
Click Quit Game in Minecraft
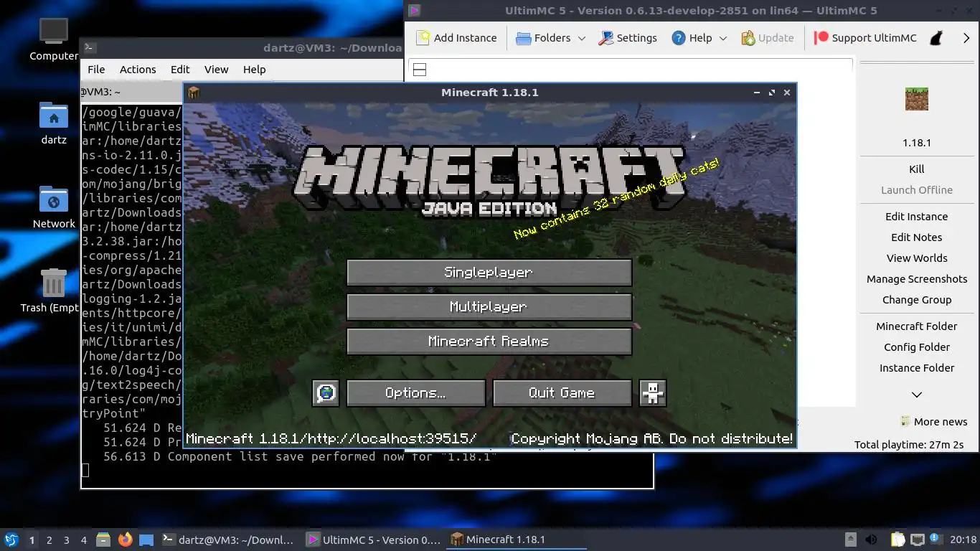[x=562, y=393]
